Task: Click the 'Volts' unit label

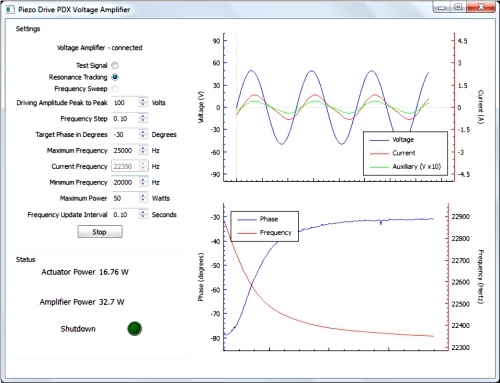Action: [159, 103]
